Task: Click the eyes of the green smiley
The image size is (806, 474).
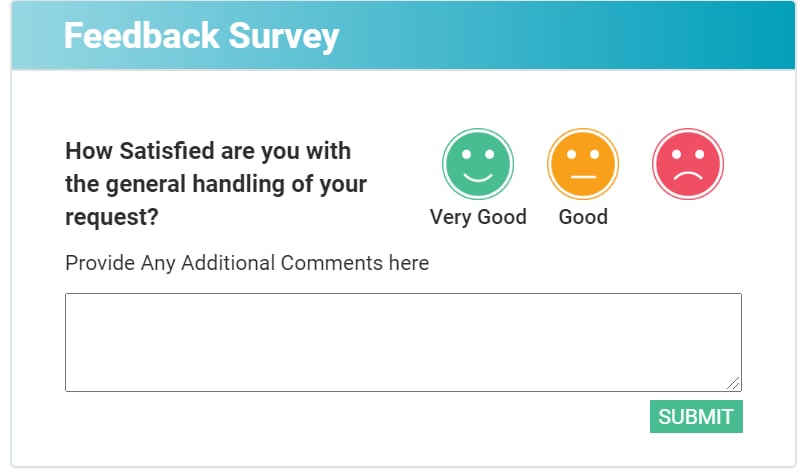Action: pos(478,154)
